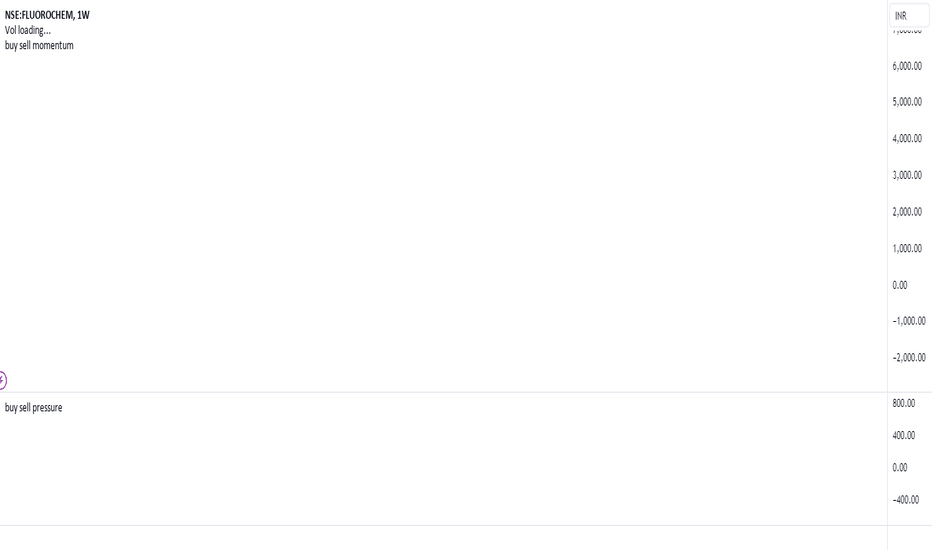The height and width of the screenshot is (550, 932).
Task: Click the 2,000.00 price scale label
Action: 907,212
